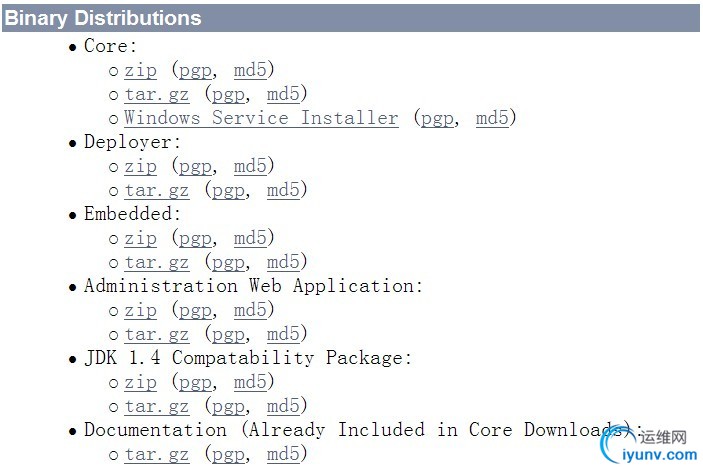
Task: Open md5 link for Deployer tar.gz
Action: 283,190
